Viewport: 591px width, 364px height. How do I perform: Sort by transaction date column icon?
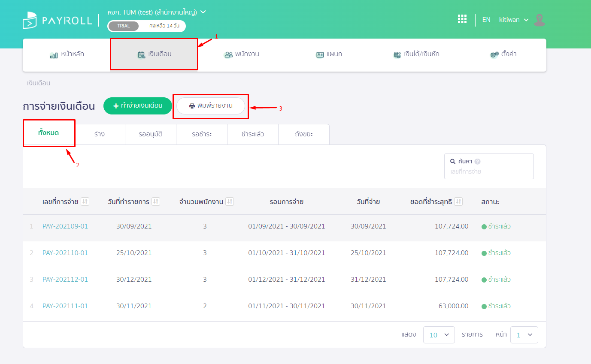click(x=156, y=202)
